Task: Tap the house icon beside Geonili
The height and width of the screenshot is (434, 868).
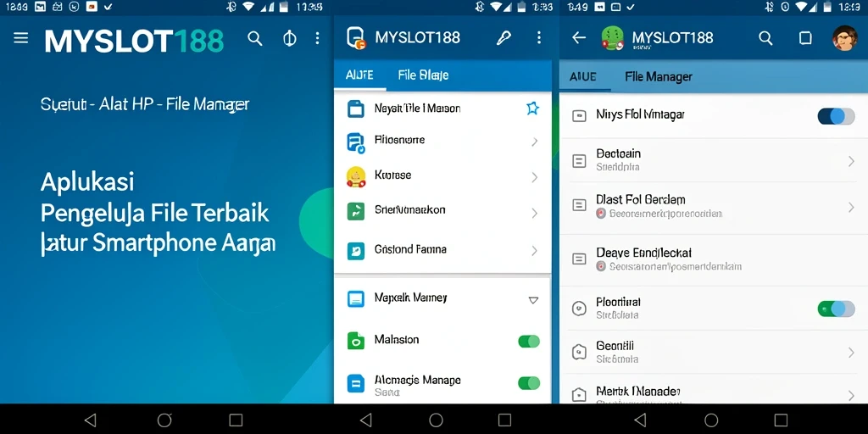Action: pyautogui.click(x=579, y=352)
